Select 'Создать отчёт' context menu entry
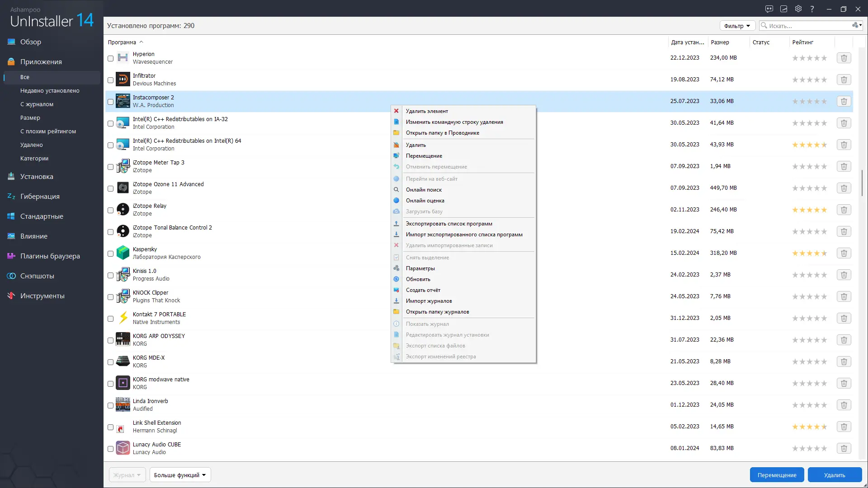868x488 pixels. coord(423,290)
